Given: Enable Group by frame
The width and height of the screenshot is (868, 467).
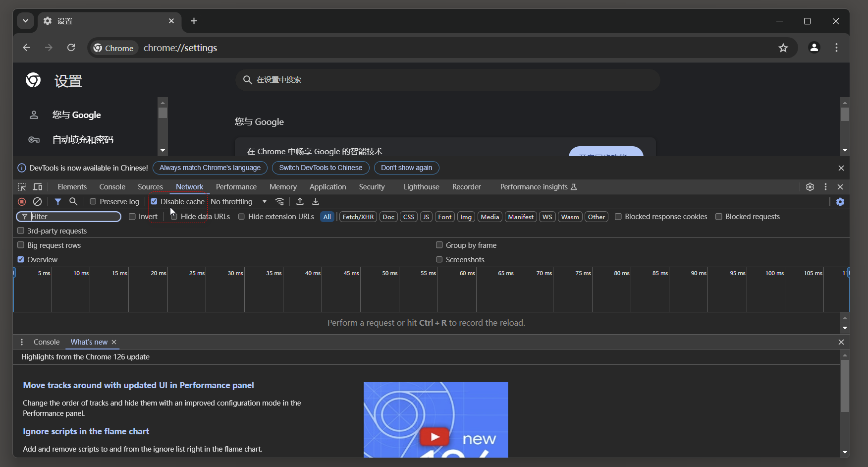Looking at the screenshot, I should pyautogui.click(x=439, y=245).
